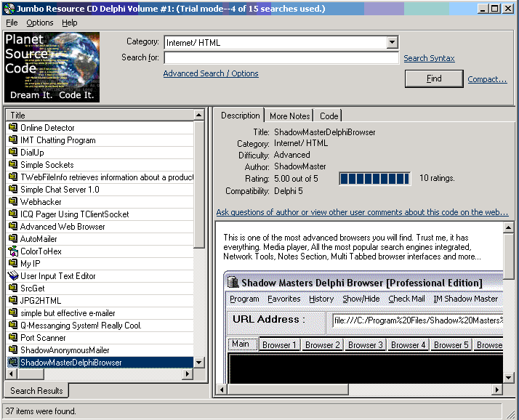This screenshot has width=519, height=420.
Task: Select the Search Results tab
Action: [36, 390]
